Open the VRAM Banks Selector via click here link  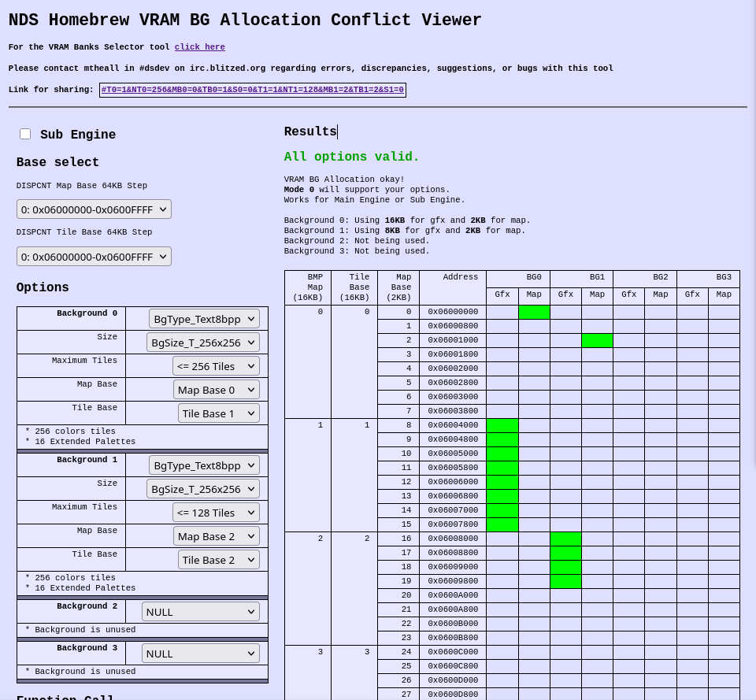(x=199, y=46)
